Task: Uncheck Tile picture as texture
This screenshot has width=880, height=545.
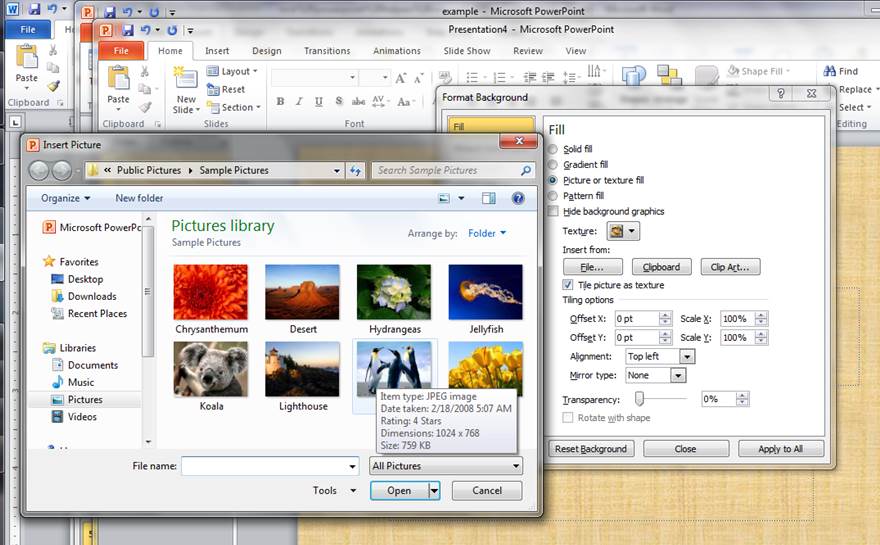Action: tap(568, 285)
